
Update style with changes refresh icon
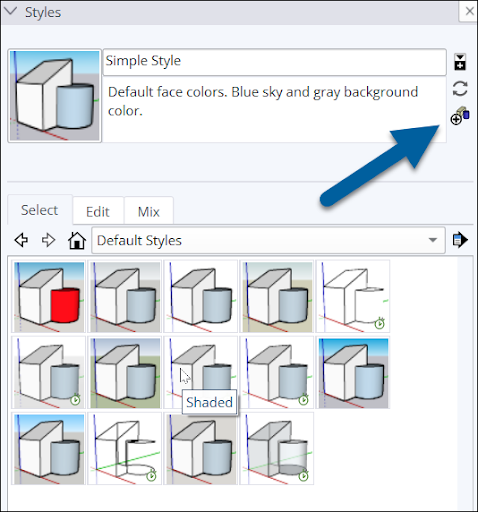click(460, 89)
